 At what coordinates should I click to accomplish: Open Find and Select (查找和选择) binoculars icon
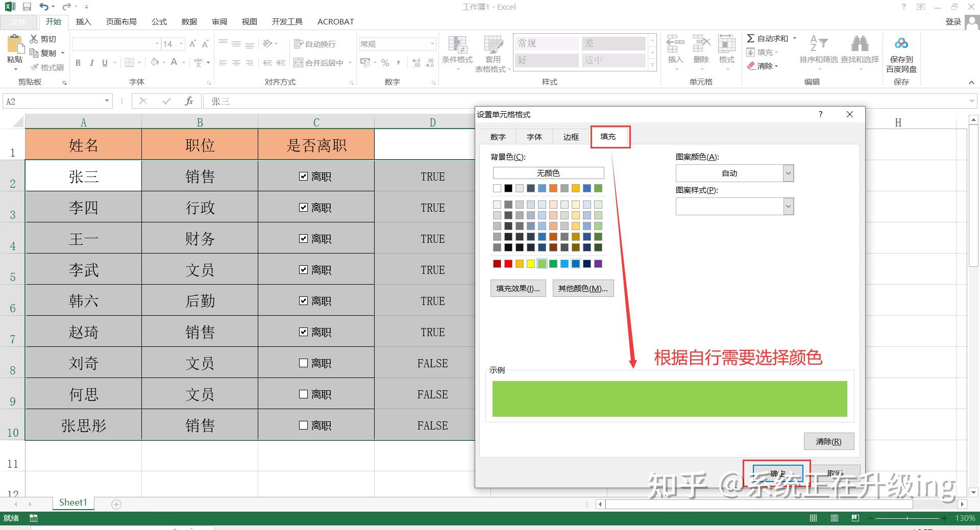point(860,44)
